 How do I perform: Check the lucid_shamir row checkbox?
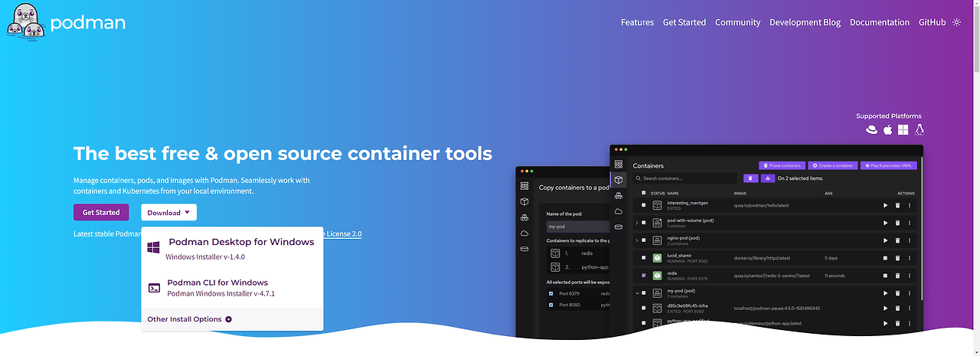(x=644, y=258)
